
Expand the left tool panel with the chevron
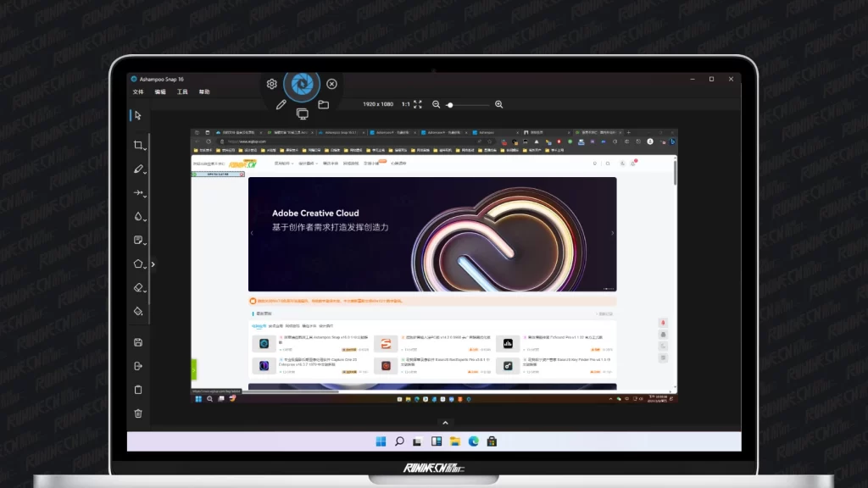point(153,264)
